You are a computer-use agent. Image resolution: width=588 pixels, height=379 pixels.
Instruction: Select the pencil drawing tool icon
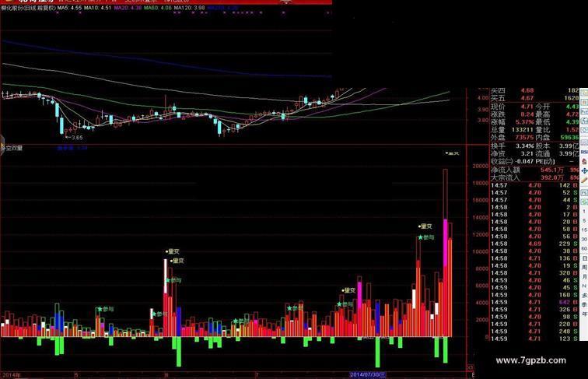click(584, 180)
